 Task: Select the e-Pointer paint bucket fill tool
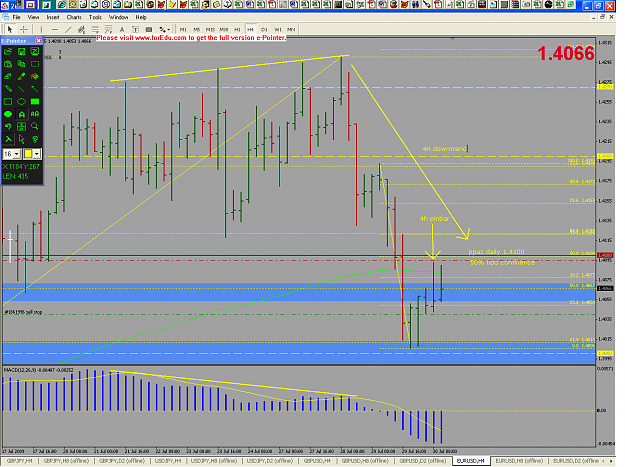click(x=35, y=76)
